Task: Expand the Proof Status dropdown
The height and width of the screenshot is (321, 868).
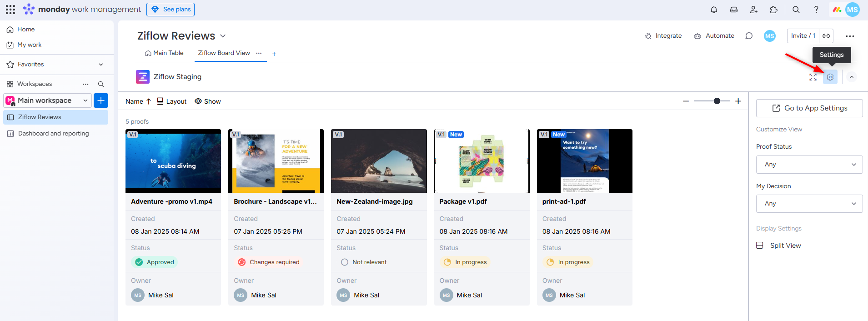Action: tap(809, 165)
